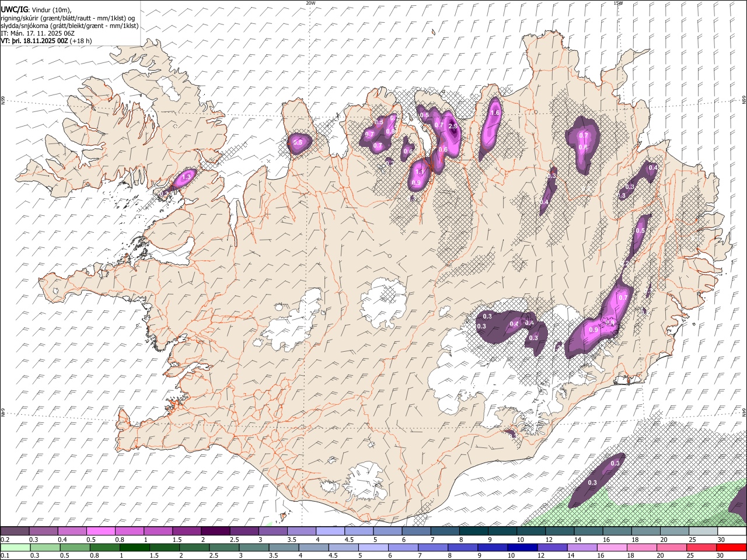Select lavender 4–4.5 swatch in upper scale
Viewport: 747px width, 560px height.
(330, 531)
